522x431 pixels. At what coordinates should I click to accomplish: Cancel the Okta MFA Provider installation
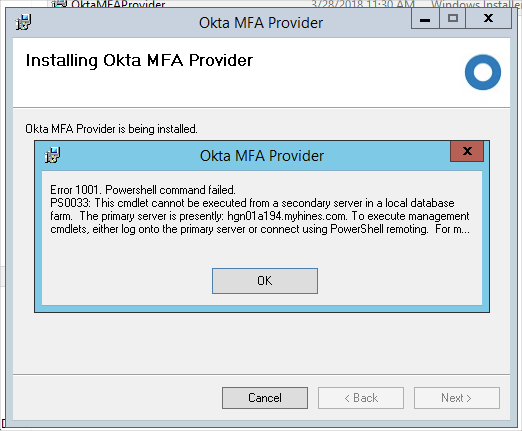(265, 398)
